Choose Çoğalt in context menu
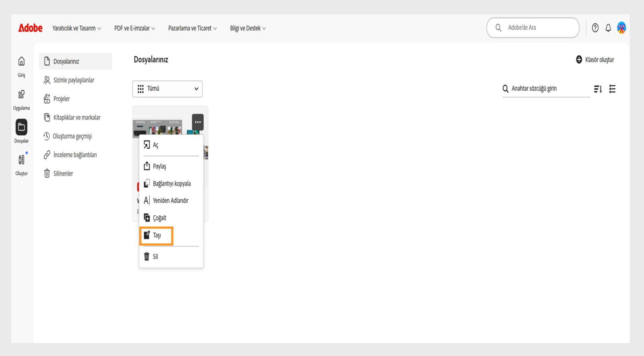The height and width of the screenshot is (356, 644). tap(171, 218)
